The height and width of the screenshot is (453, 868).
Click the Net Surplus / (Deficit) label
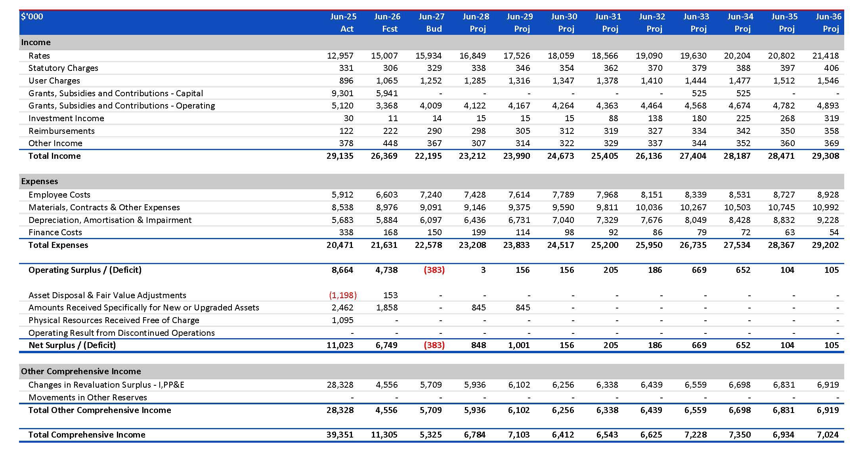coord(72,345)
